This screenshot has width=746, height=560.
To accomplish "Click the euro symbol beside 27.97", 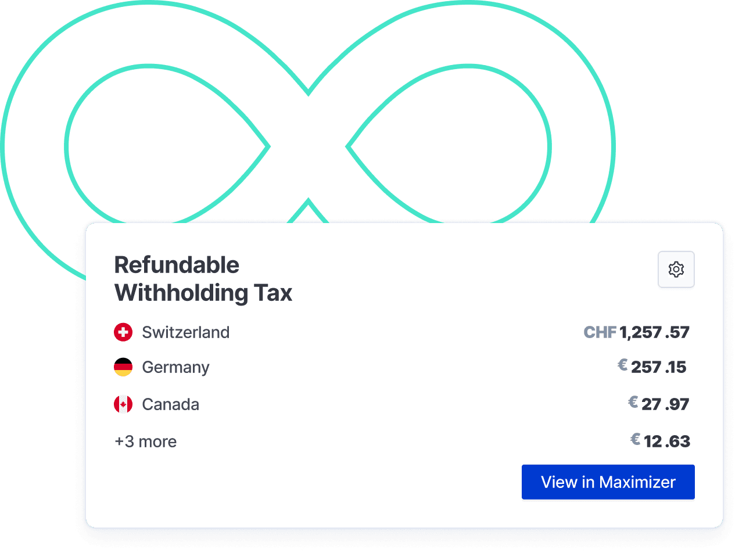I will pyautogui.click(x=633, y=403).
